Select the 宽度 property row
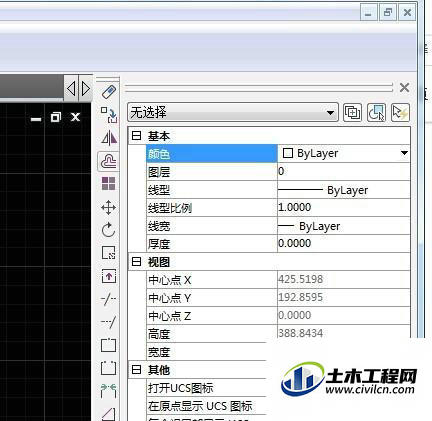The image size is (432, 421). 207,352
